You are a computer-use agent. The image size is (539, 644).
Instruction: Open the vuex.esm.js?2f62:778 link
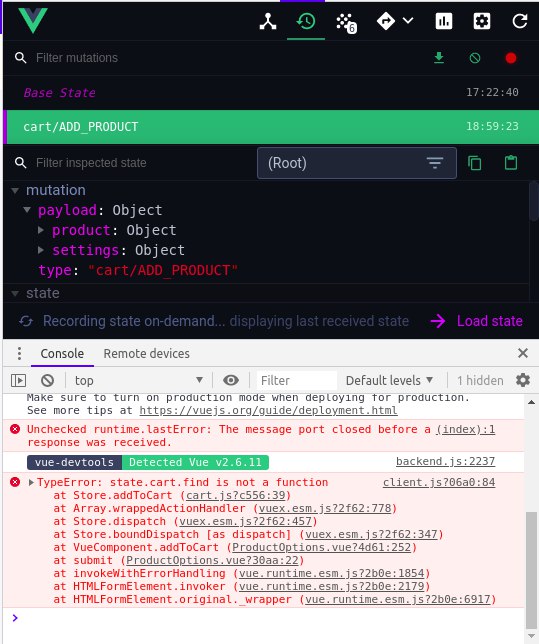coord(325,508)
